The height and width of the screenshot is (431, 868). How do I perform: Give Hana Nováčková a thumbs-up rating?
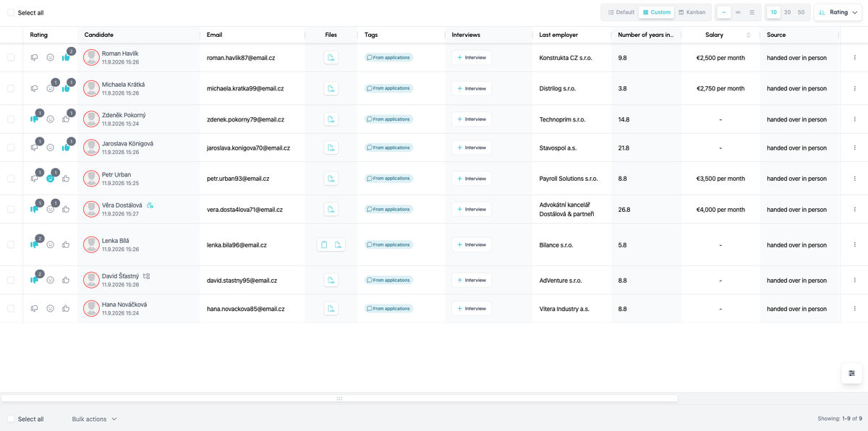coord(66,309)
